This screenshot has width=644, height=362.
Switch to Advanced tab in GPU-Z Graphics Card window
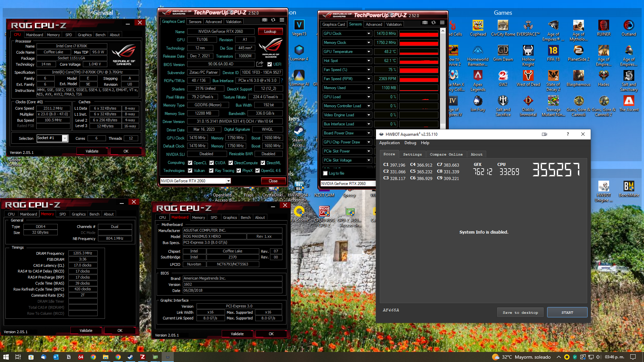pos(214,22)
